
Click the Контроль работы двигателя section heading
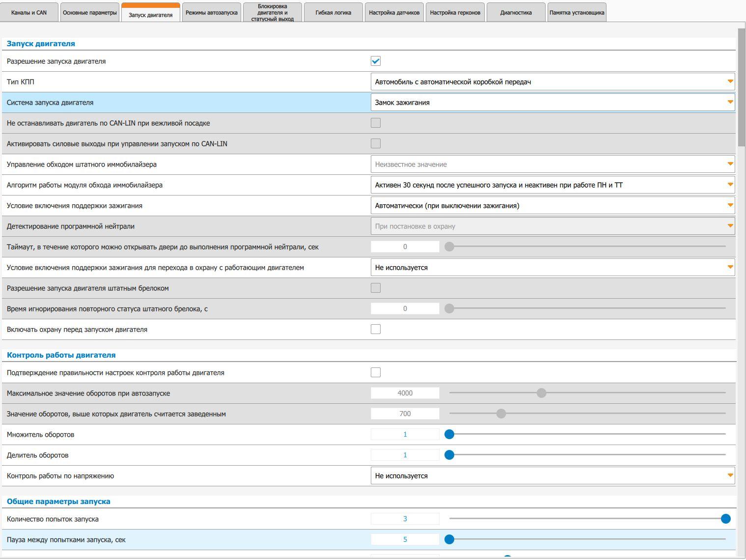(x=61, y=355)
